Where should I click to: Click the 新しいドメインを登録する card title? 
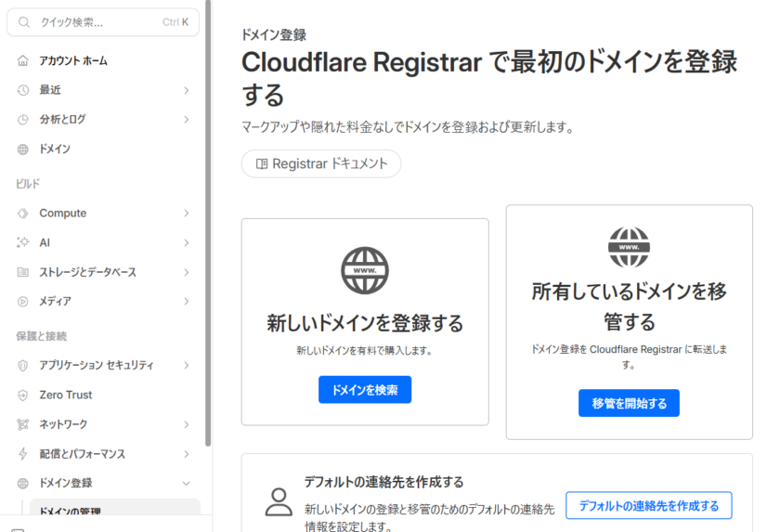click(x=365, y=323)
